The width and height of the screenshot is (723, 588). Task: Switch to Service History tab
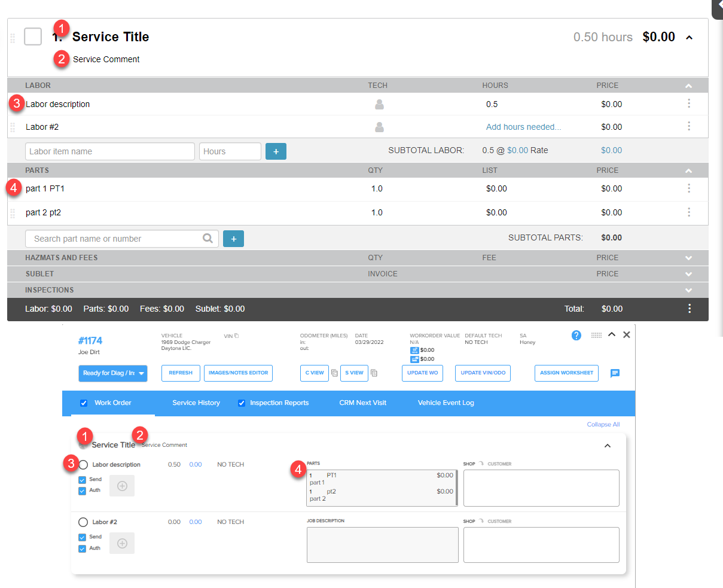[x=196, y=403]
